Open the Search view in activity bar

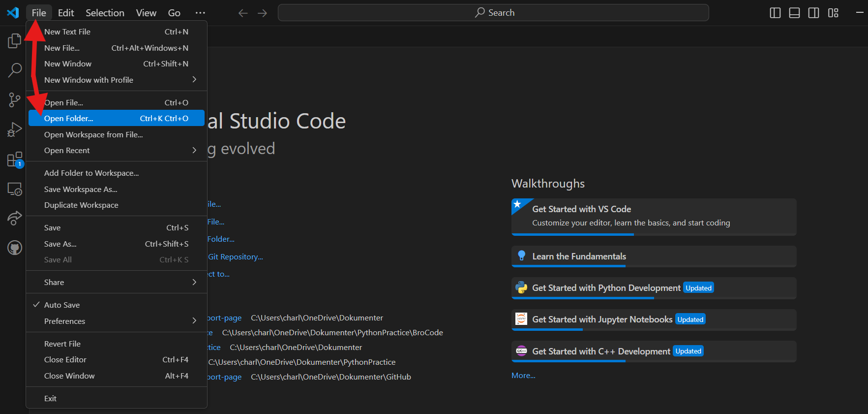15,70
